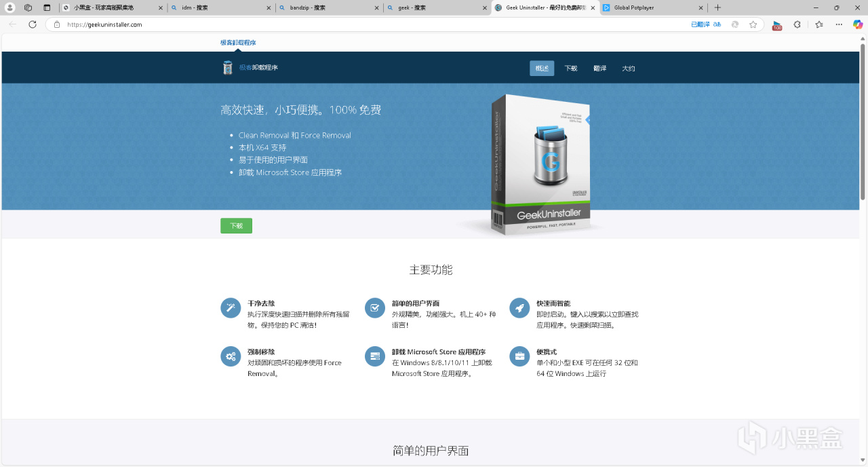Image resolution: width=868 pixels, height=467 pixels.
Task: Click the briefcase portable icon
Action: (x=519, y=356)
